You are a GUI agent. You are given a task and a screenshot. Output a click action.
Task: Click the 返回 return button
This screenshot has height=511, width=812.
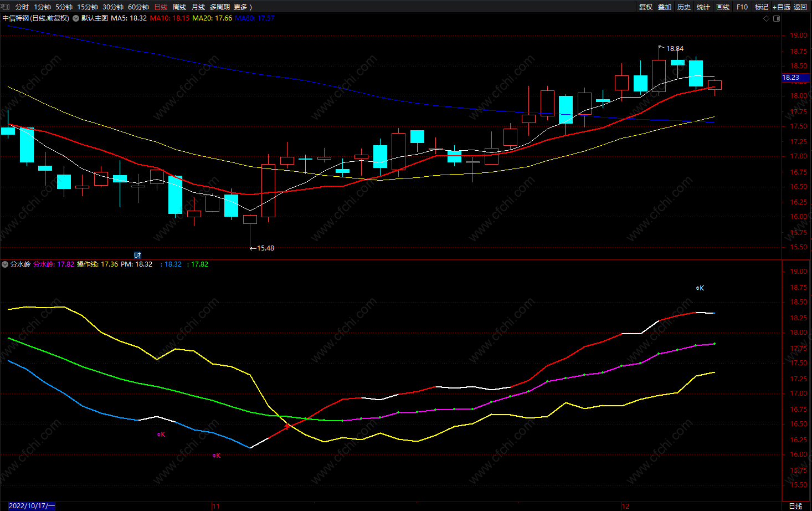click(800, 7)
